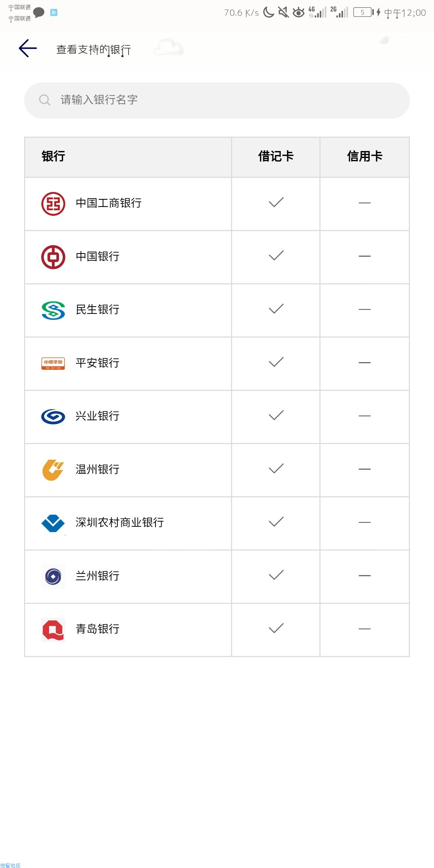Image resolution: width=434 pixels, height=868 pixels.
Task: Select the 温州银行 logo icon
Action: click(x=53, y=470)
